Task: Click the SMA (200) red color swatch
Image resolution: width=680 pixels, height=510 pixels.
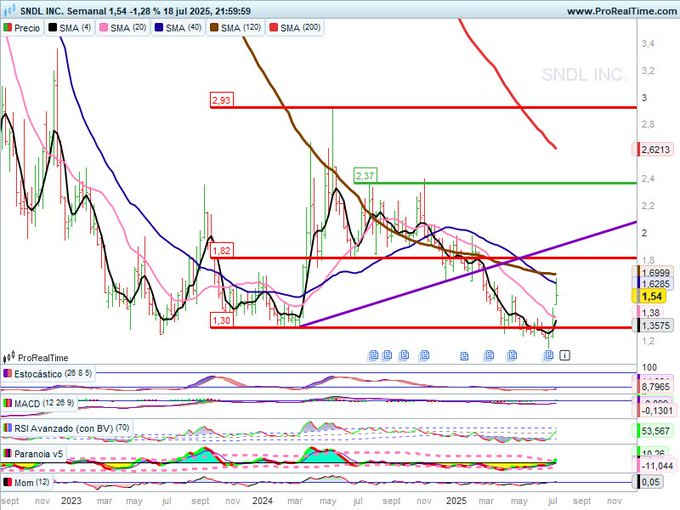Action: 273,28
